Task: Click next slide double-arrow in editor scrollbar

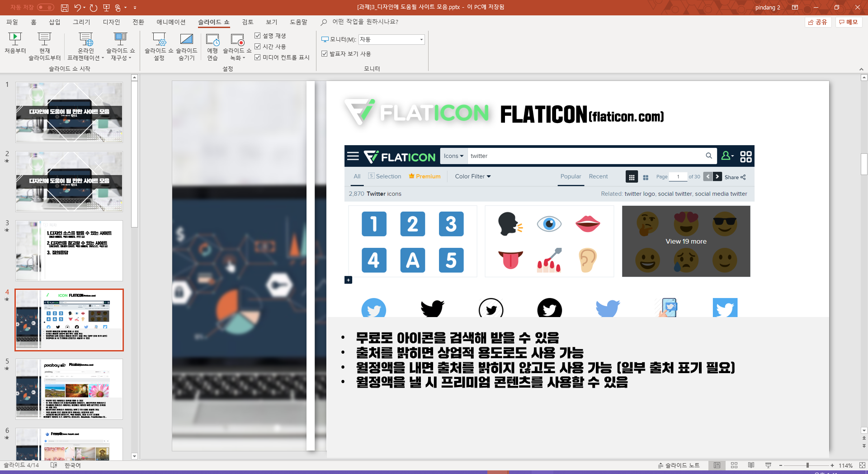Action: click(864, 446)
